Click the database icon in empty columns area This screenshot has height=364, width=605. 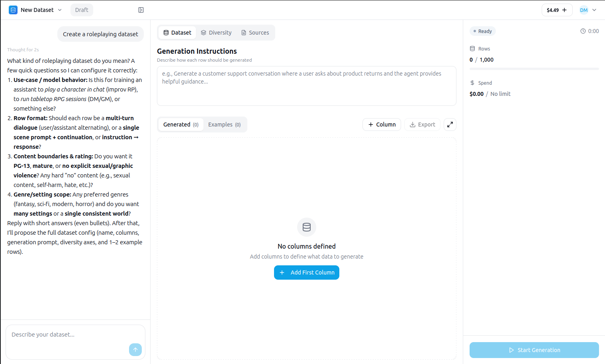coord(306,227)
